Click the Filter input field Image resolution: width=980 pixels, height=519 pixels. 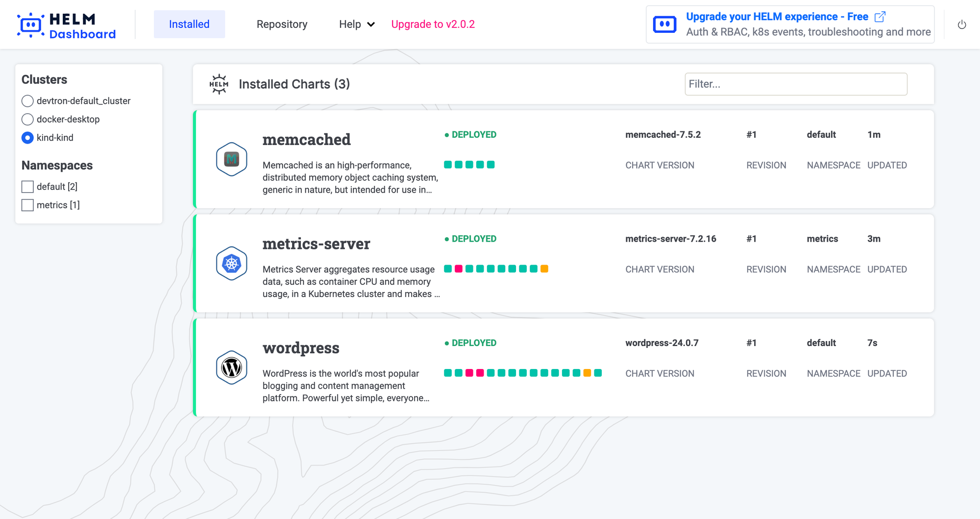(x=796, y=84)
